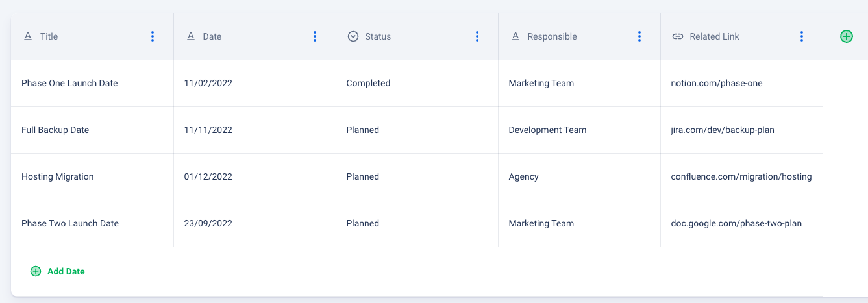Viewport: 868px width, 303px height.
Task: Select the Completed status cell
Action: (x=368, y=83)
